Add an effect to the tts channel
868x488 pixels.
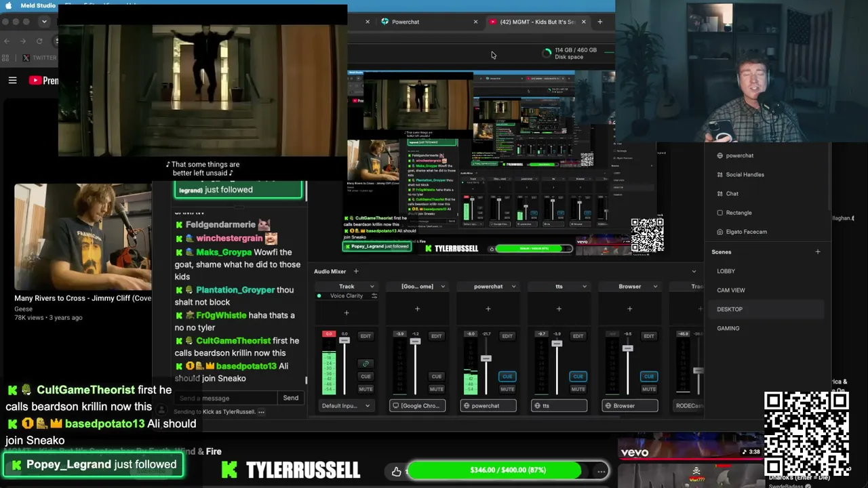[559, 309]
